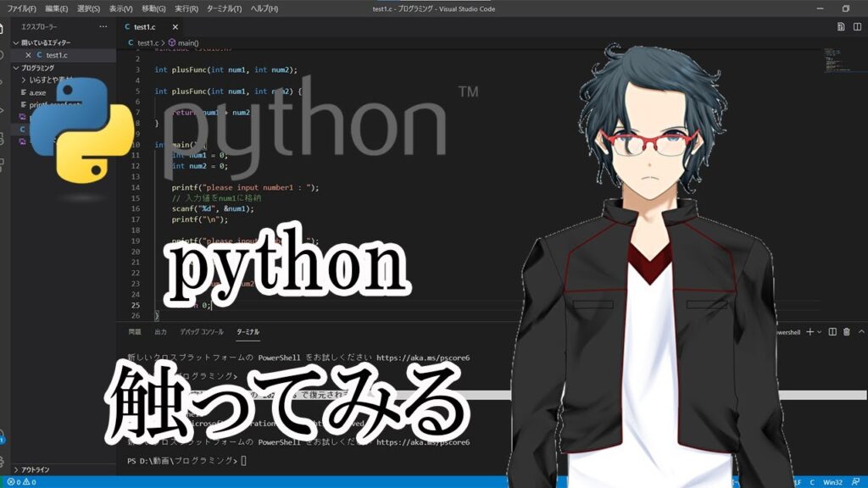Split the terminal with the split icon
The height and width of the screenshot is (488, 868).
(832, 332)
